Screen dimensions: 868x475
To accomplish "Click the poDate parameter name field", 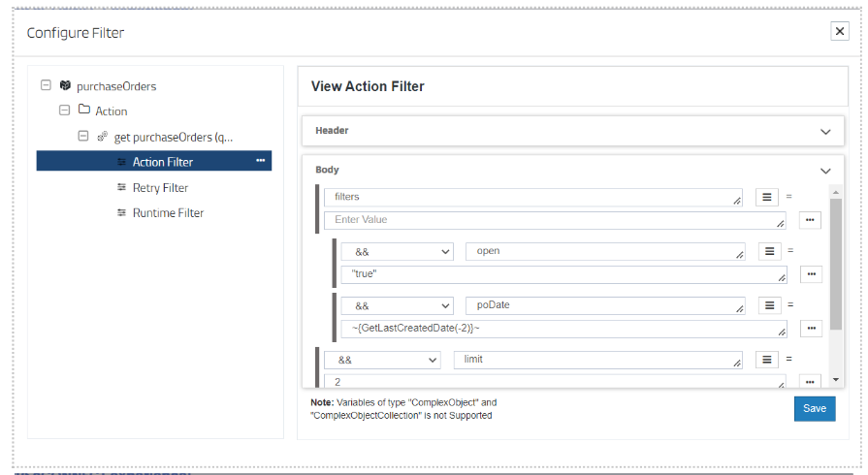I will point(605,305).
